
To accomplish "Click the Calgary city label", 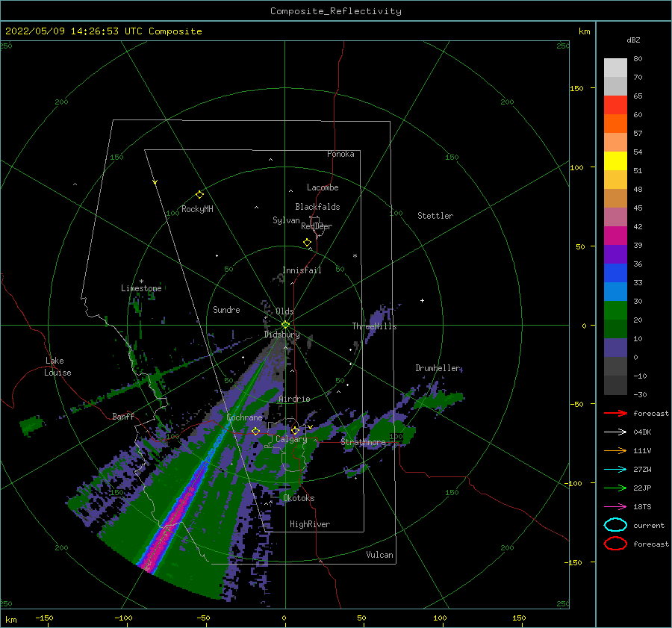I will pos(291,439).
